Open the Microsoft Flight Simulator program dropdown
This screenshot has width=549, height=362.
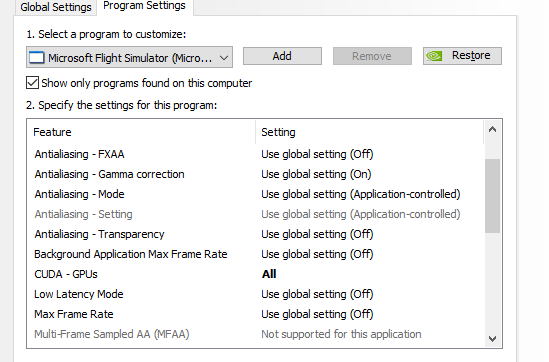[129, 57]
